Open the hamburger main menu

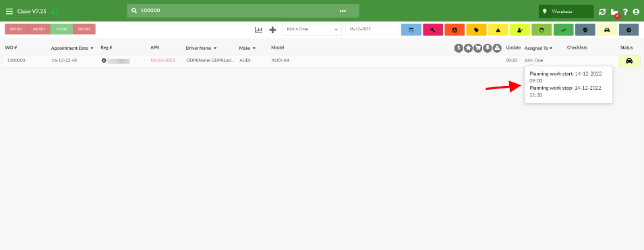(9, 11)
